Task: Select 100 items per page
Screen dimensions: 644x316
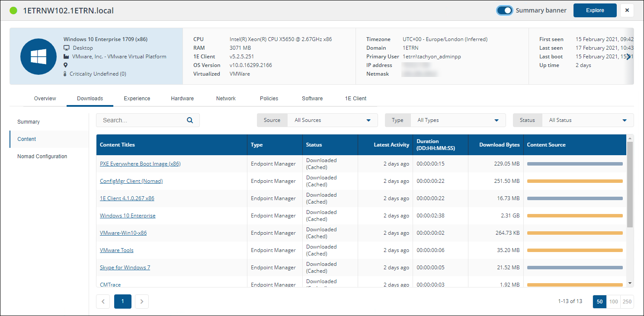Action: (613, 302)
